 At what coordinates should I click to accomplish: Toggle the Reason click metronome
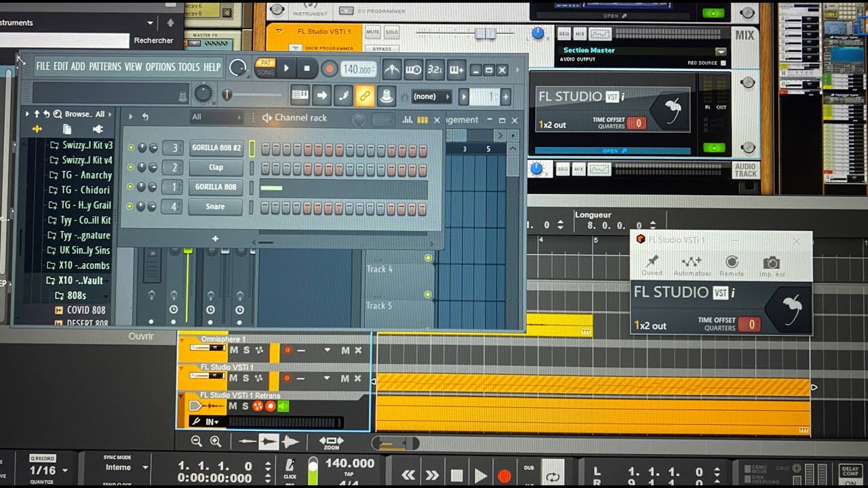pos(290,467)
